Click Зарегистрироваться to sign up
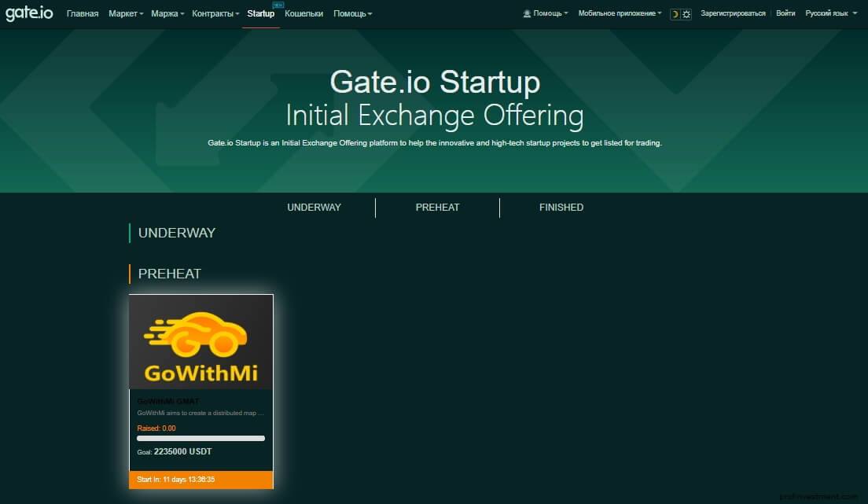The width and height of the screenshot is (868, 504). [x=733, y=13]
